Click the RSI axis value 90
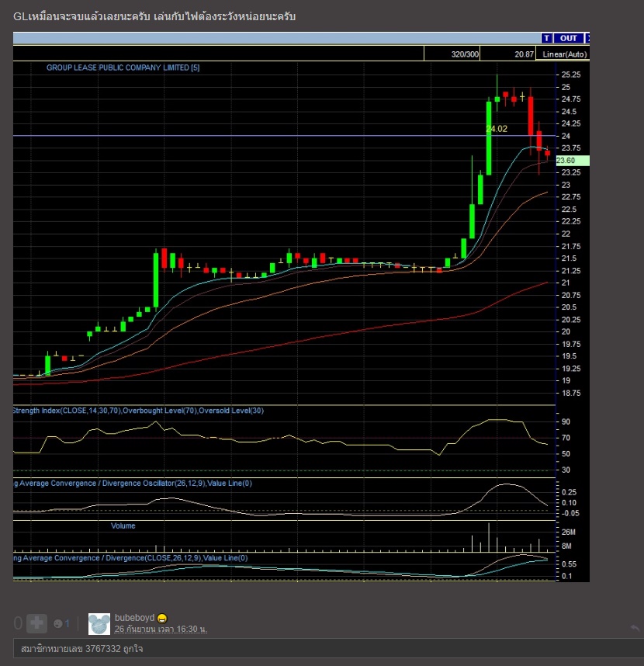 pyautogui.click(x=566, y=421)
